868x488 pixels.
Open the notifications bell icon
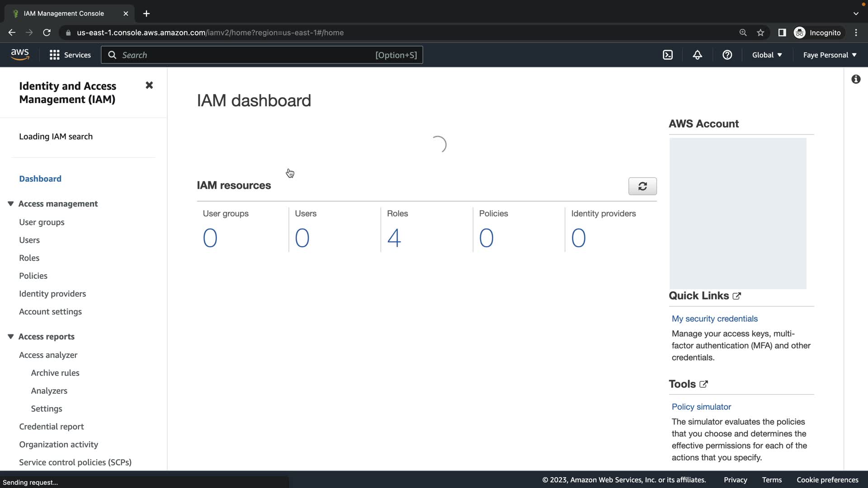pyautogui.click(x=697, y=55)
